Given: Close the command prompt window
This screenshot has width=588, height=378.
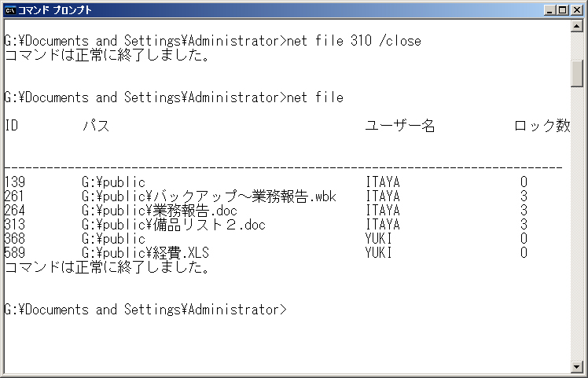Looking at the screenshot, I should point(577,10).
